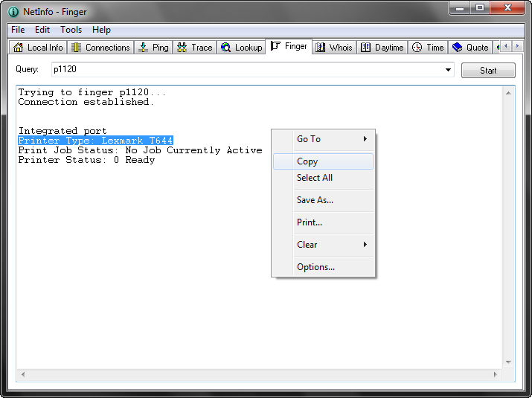Select Save As... from context menu
Viewport: 532px width, 398px height.
tap(315, 200)
